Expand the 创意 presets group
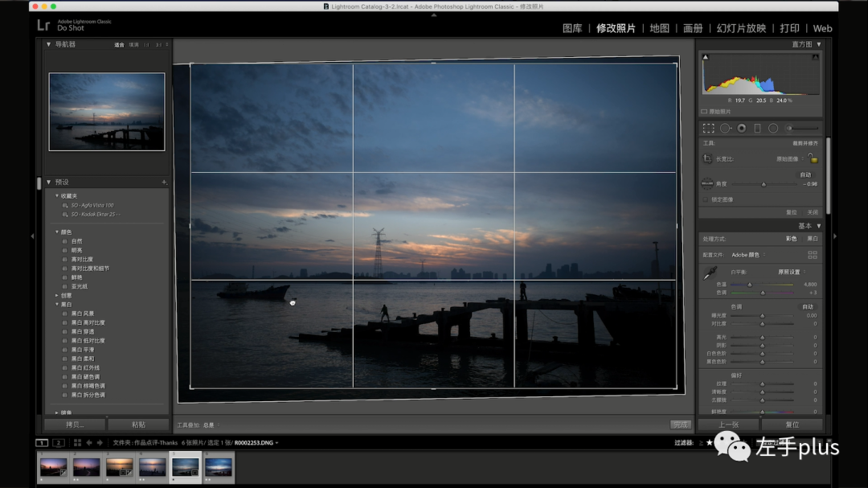Image resolution: width=868 pixels, height=488 pixels. coord(56,295)
